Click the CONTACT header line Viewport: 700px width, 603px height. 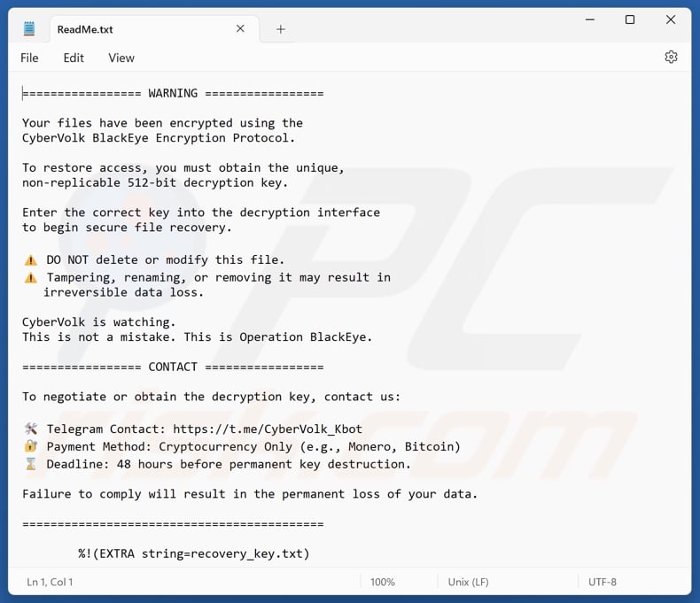point(173,367)
